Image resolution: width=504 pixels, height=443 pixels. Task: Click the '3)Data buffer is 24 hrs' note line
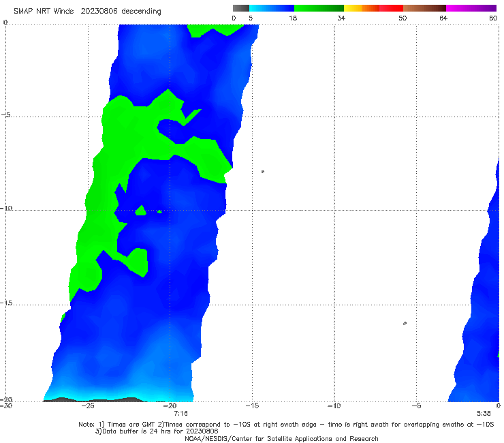[157, 431]
